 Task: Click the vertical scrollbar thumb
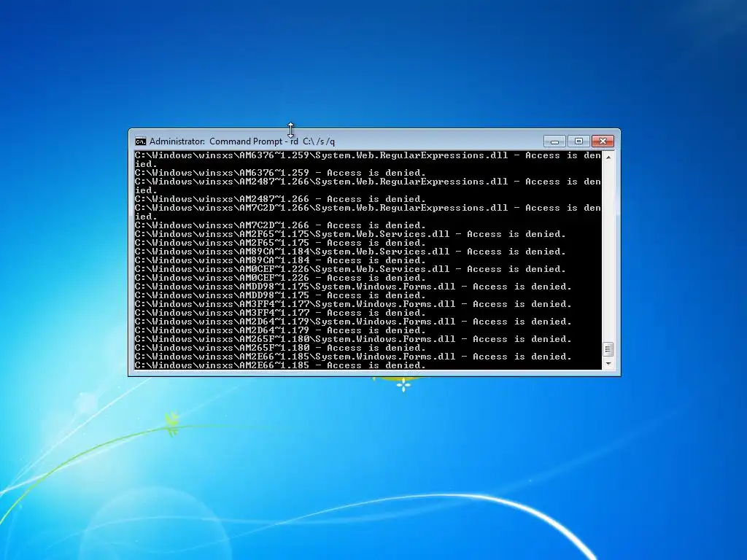tap(608, 349)
